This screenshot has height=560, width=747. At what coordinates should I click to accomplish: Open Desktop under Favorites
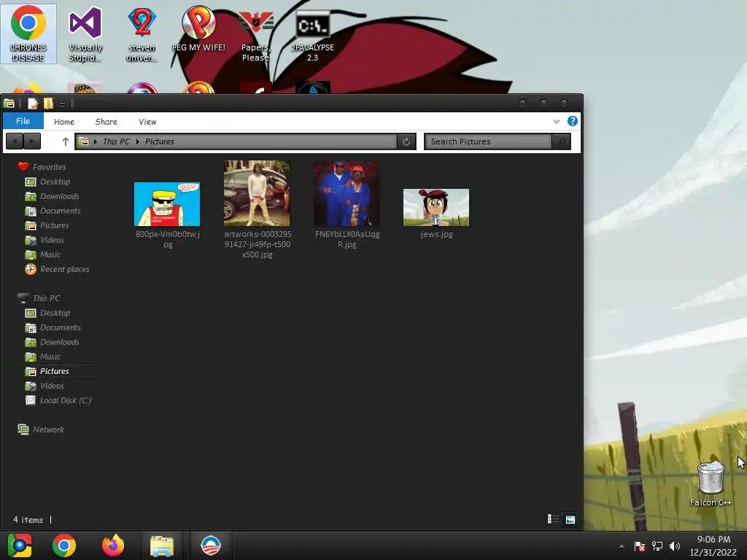click(55, 182)
